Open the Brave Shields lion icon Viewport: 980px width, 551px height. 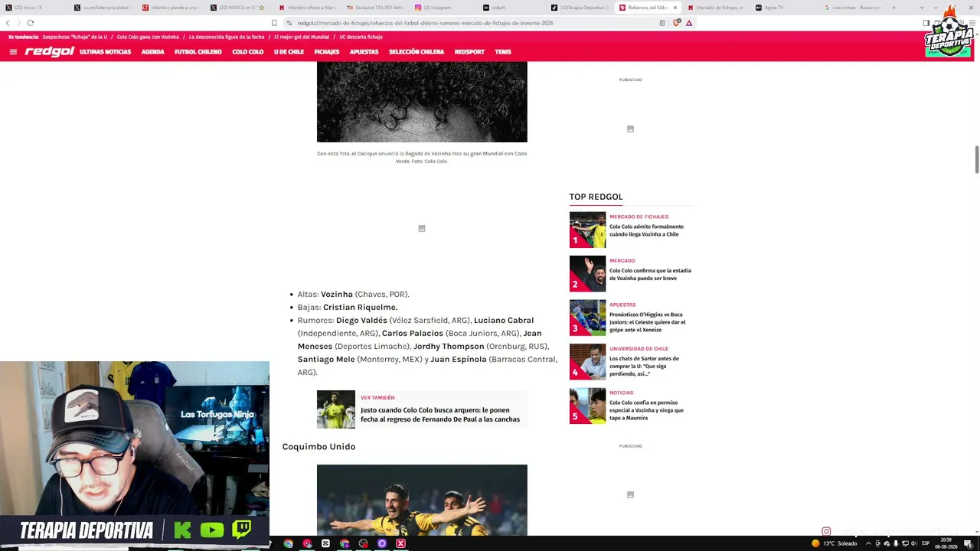[676, 23]
